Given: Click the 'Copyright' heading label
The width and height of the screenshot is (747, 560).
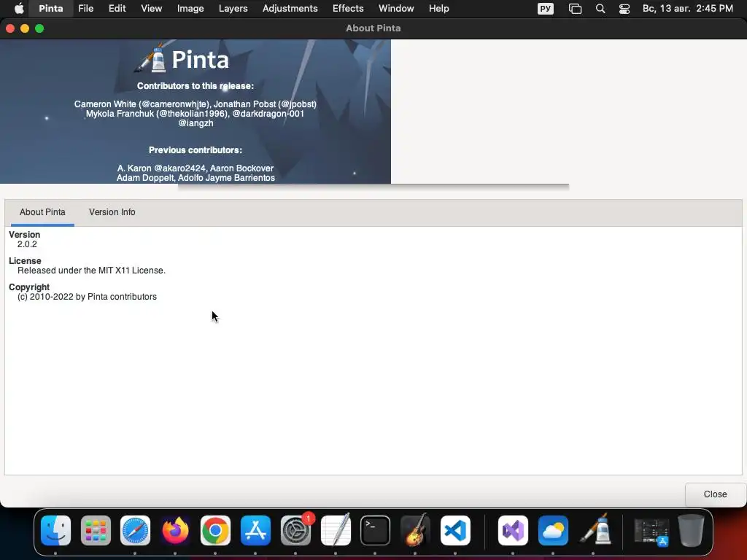Looking at the screenshot, I should pyautogui.click(x=29, y=287).
